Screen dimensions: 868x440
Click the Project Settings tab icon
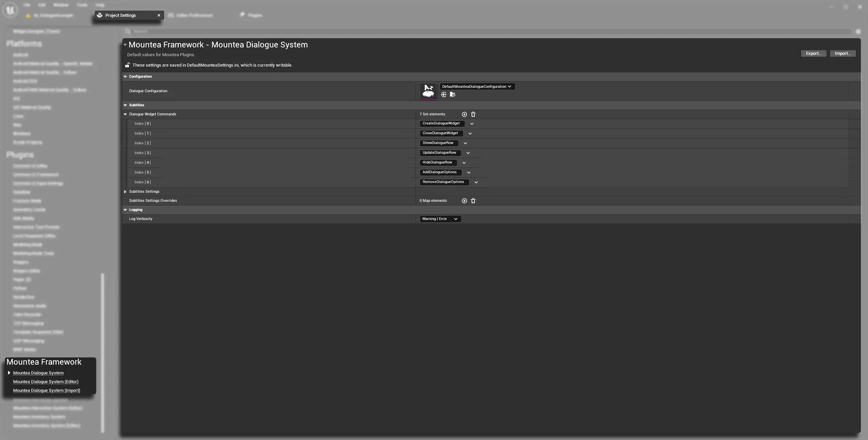[100, 15]
